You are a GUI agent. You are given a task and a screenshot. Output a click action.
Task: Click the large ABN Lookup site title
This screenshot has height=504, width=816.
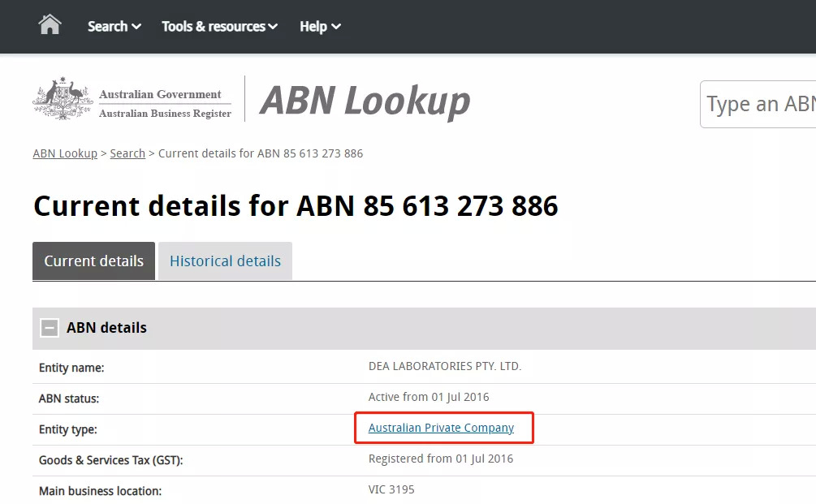pos(365,101)
